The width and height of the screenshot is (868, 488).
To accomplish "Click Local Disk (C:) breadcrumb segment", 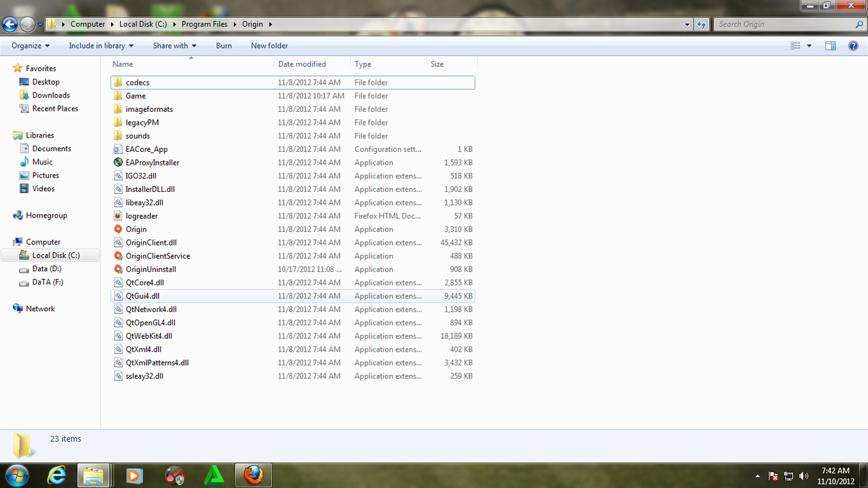I will [x=143, y=24].
